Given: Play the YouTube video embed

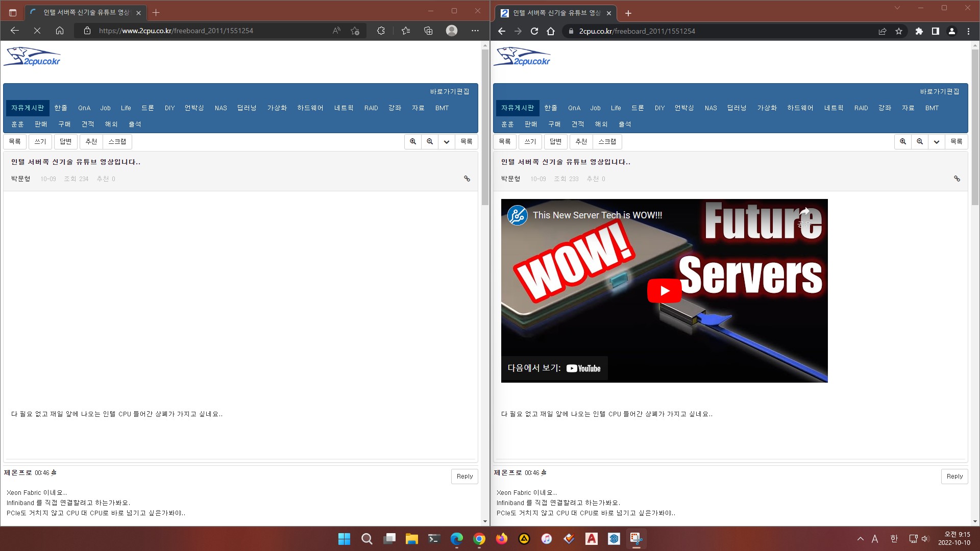Looking at the screenshot, I should [x=664, y=291].
